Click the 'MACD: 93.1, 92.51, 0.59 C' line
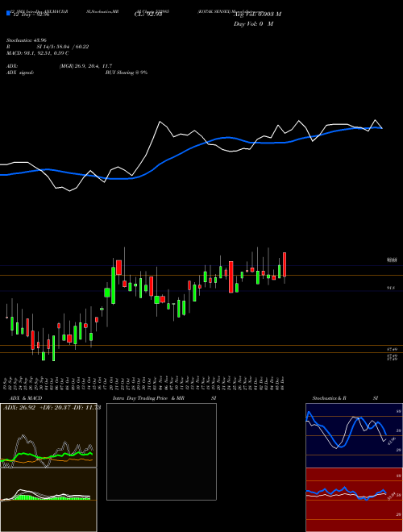Screen dimensions: 403x532 point(38,53)
